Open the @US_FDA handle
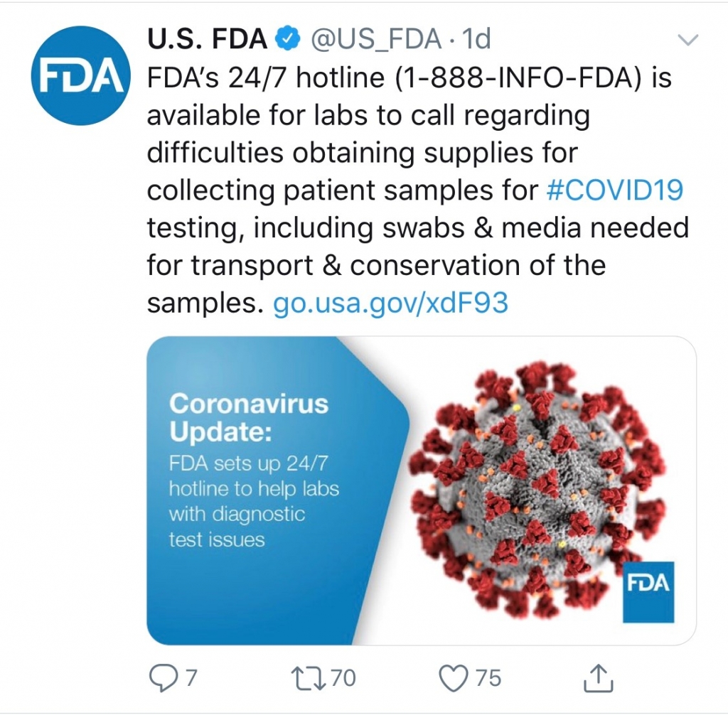728x715 pixels. (x=375, y=39)
